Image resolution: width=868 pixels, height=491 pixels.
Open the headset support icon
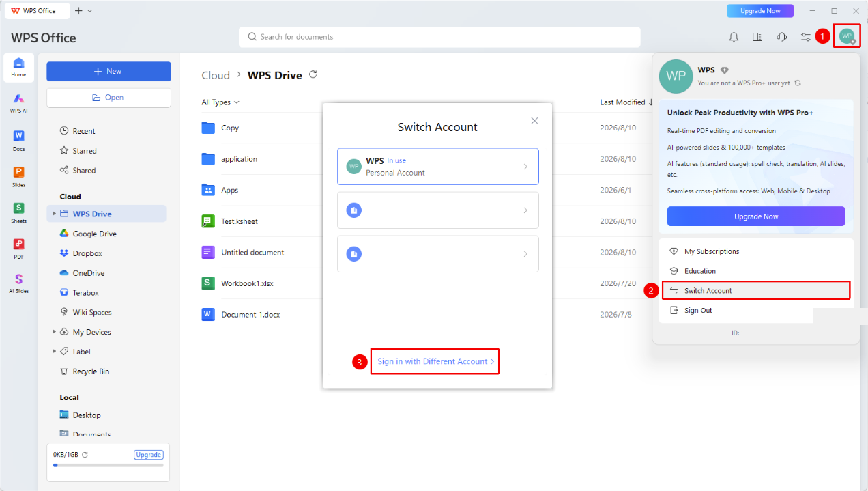click(781, 37)
